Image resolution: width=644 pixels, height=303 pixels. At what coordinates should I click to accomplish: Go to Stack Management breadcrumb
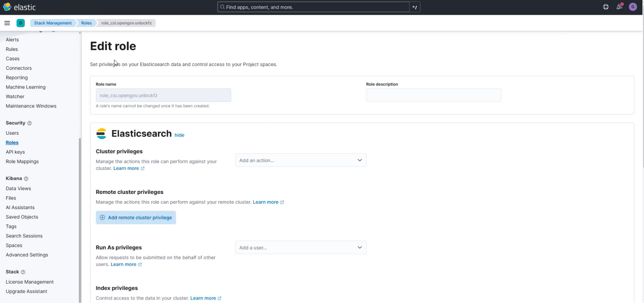[53, 23]
